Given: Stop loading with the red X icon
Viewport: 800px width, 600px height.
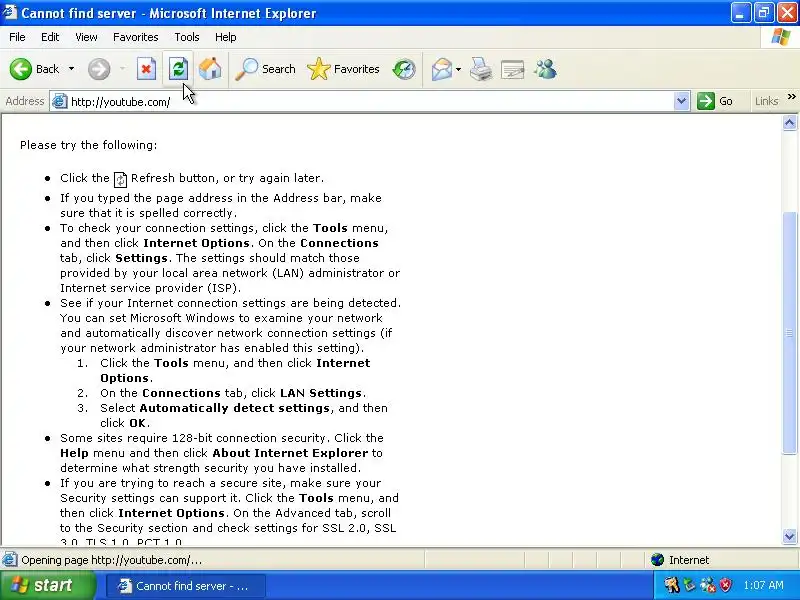Looking at the screenshot, I should click(146, 69).
